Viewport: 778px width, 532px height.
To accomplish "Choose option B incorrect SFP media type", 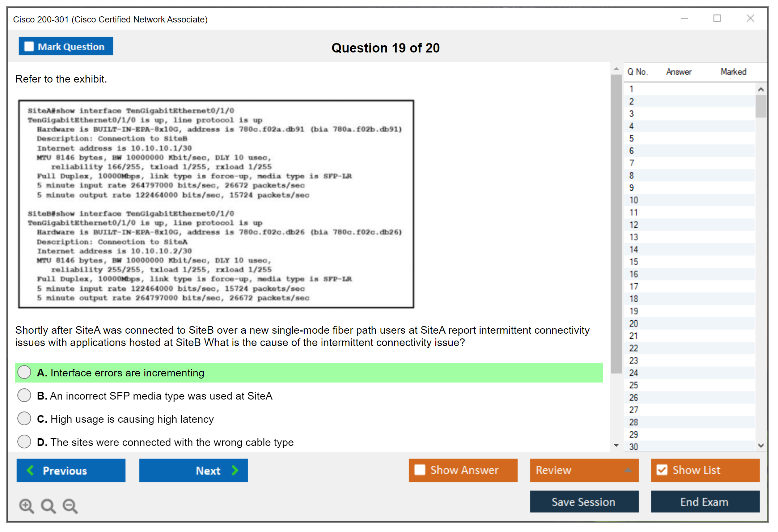I will tap(24, 396).
